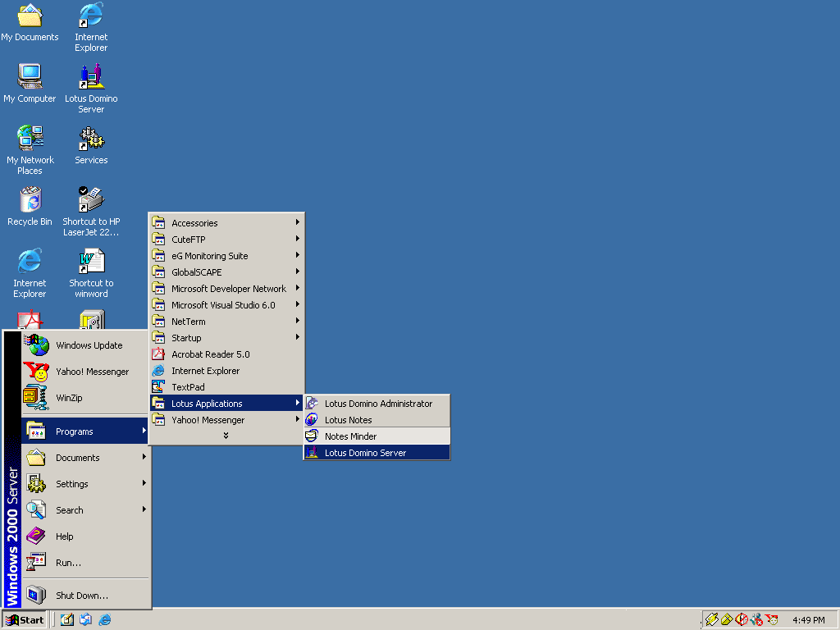Select Shortcut to winword desktop icon

[x=91, y=273]
